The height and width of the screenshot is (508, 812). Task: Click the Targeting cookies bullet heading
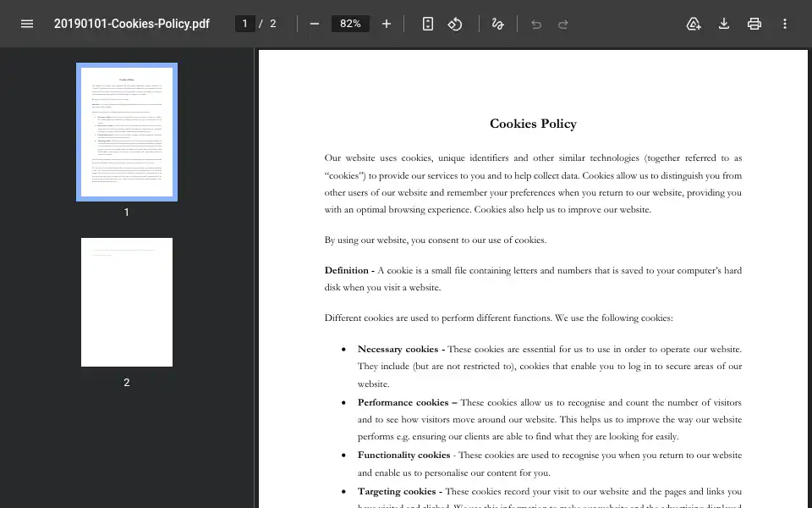(x=397, y=491)
